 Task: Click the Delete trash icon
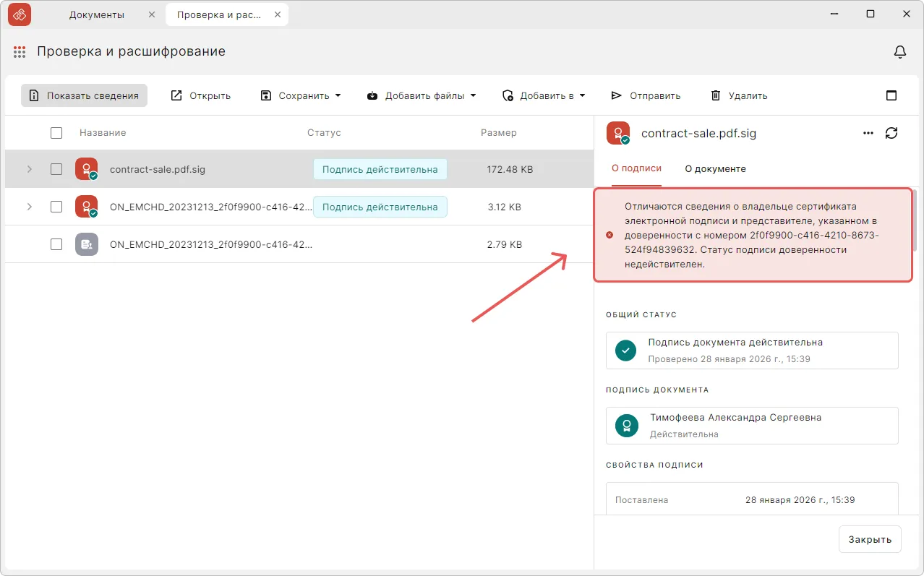[716, 95]
